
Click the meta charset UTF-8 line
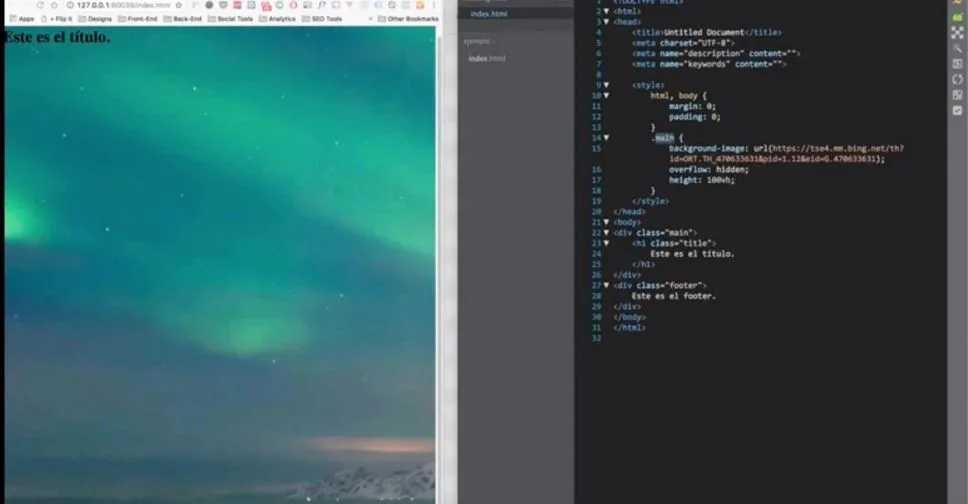pyautogui.click(x=683, y=43)
